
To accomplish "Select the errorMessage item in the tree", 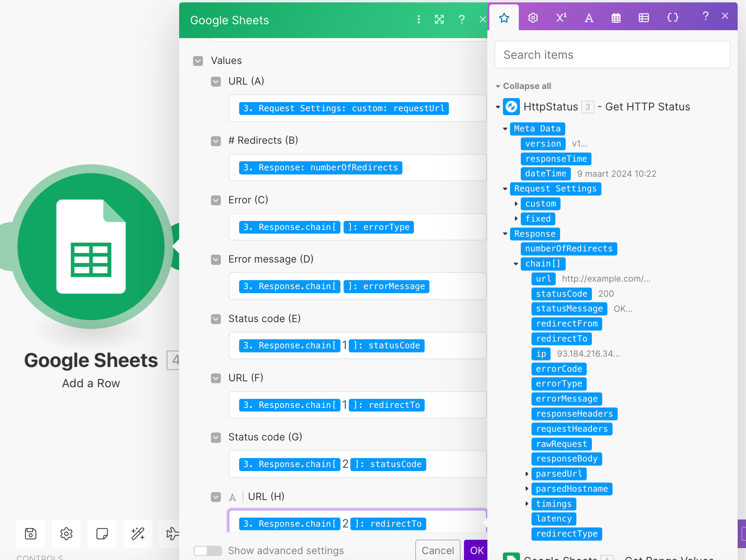I will tap(566, 399).
